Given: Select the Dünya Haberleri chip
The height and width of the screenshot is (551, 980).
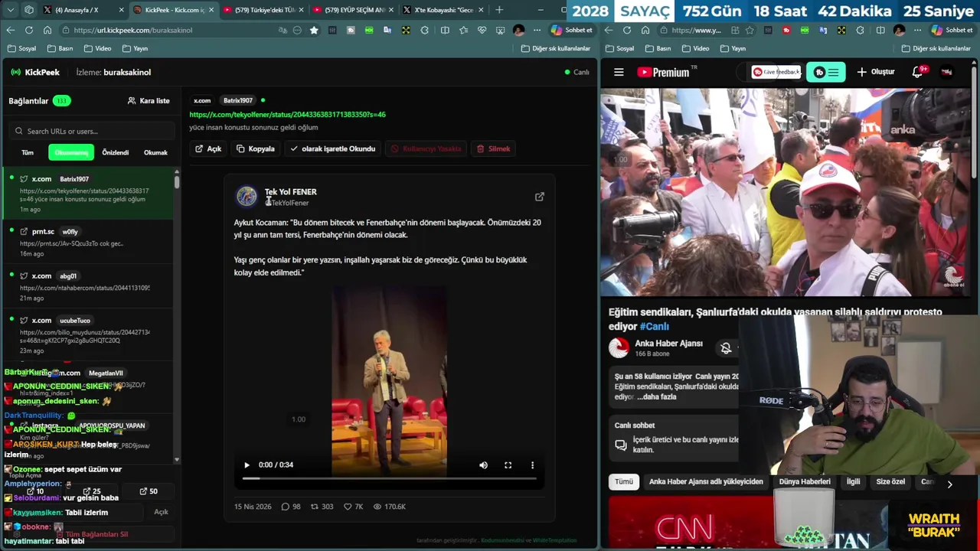Looking at the screenshot, I should point(805,481).
